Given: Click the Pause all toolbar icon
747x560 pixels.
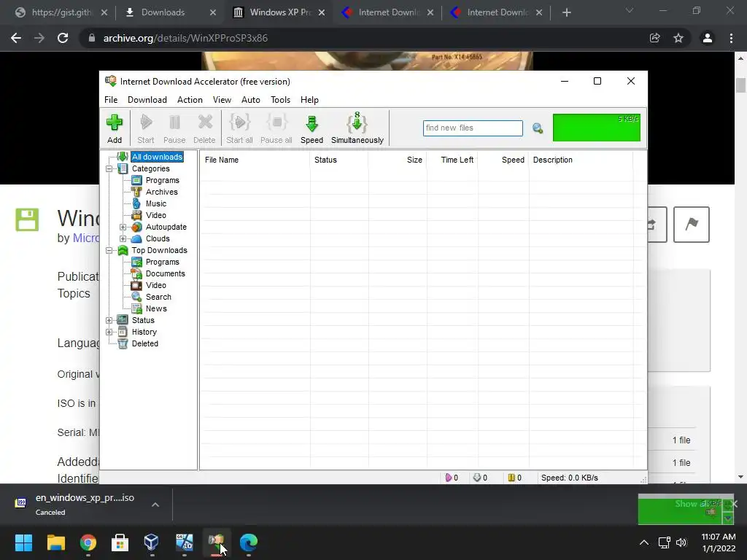Looking at the screenshot, I should pos(276,128).
